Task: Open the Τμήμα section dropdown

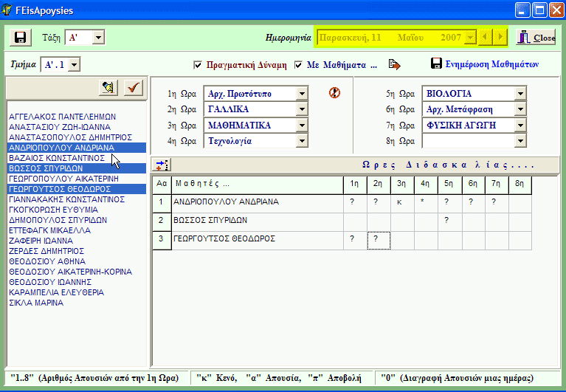Action: click(74, 65)
